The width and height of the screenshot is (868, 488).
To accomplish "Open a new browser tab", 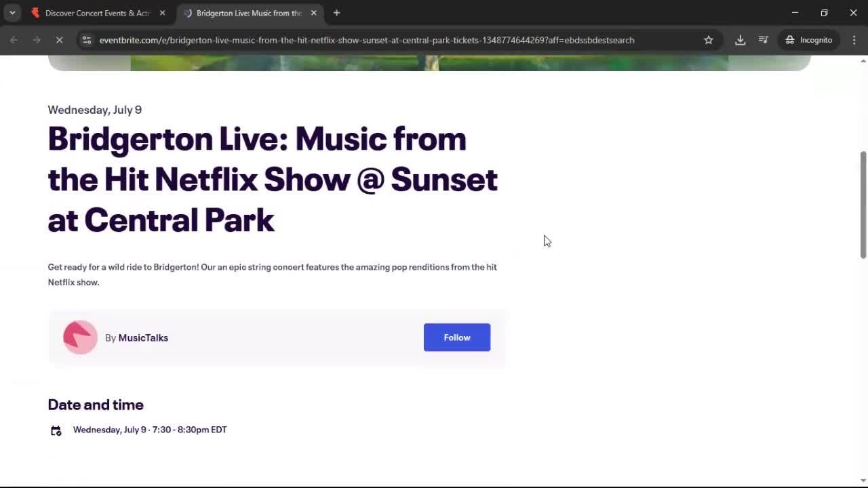I will 336,13.
